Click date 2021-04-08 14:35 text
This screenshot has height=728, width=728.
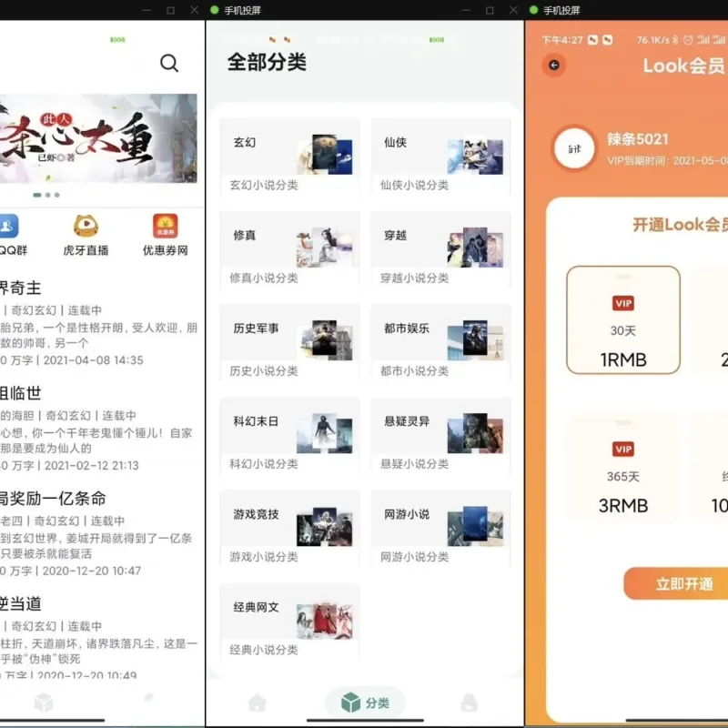pyautogui.click(x=94, y=360)
